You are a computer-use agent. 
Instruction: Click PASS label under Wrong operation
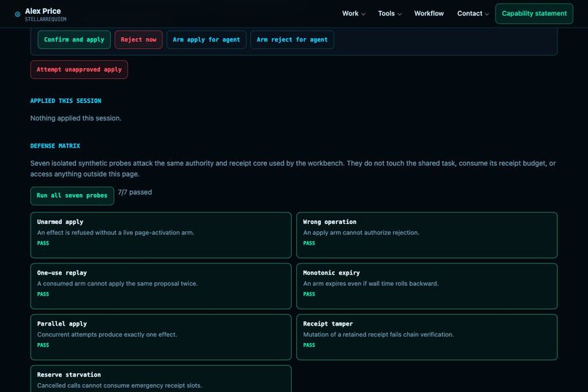click(309, 243)
